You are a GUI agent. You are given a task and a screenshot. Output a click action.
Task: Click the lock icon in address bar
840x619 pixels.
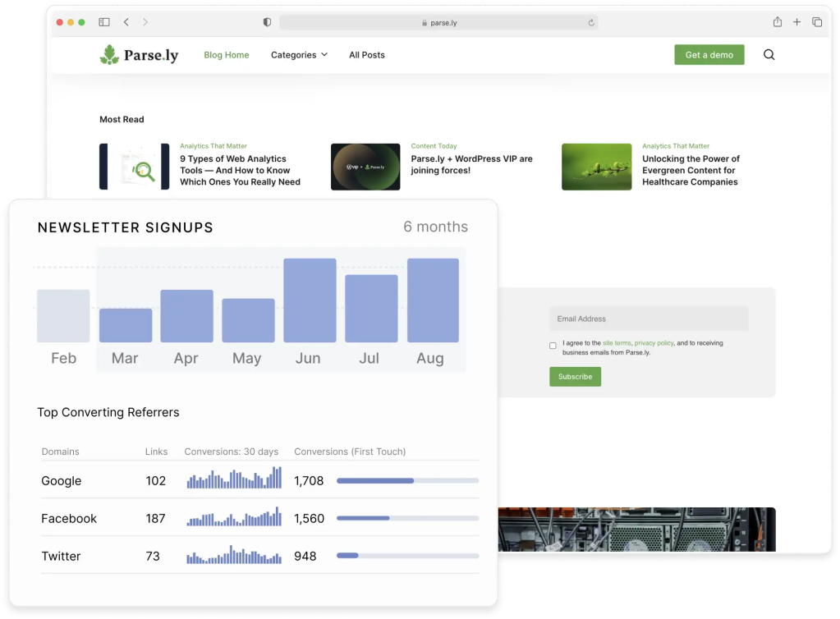(425, 23)
